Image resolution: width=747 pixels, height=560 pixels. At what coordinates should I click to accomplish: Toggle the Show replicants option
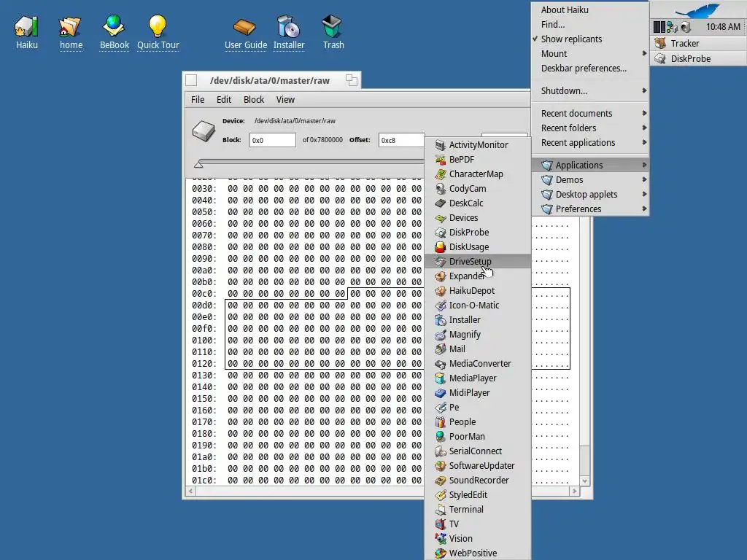coord(590,39)
